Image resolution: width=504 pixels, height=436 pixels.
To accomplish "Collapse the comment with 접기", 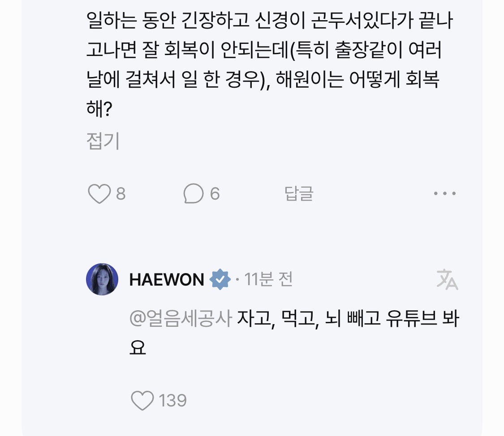I will pos(103,141).
